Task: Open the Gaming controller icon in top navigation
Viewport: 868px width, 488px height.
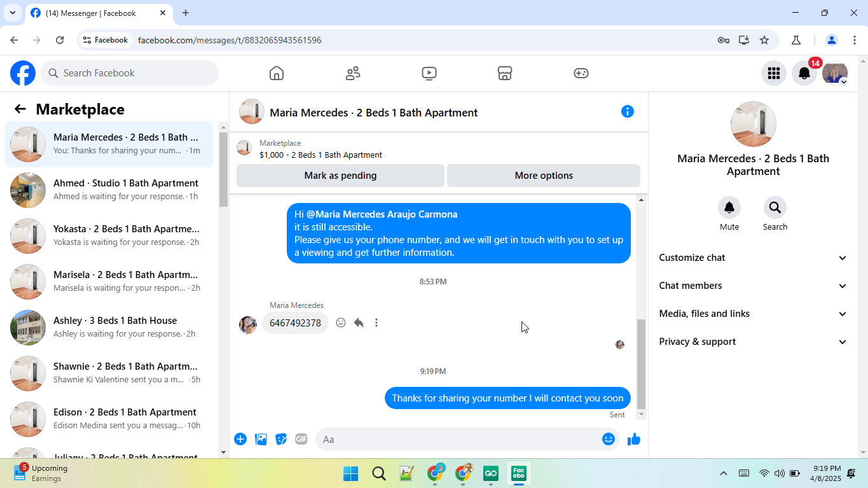Action: tap(581, 73)
